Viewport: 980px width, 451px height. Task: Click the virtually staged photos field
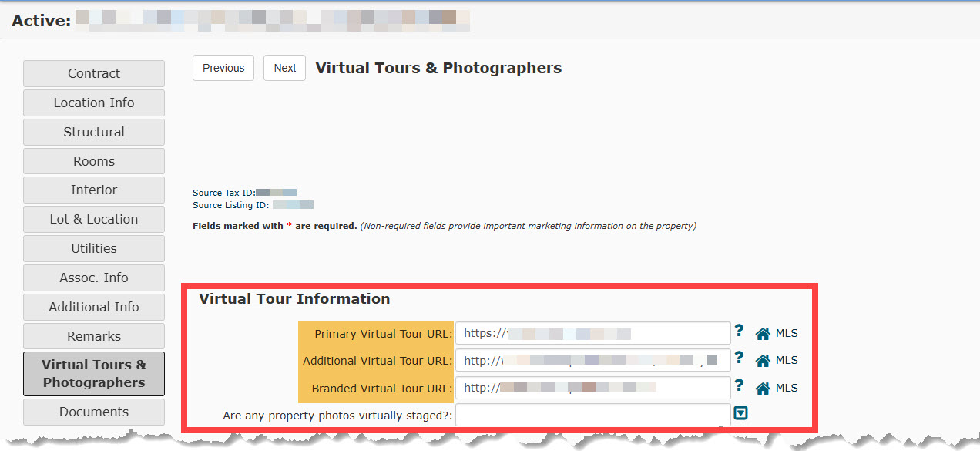(592, 415)
